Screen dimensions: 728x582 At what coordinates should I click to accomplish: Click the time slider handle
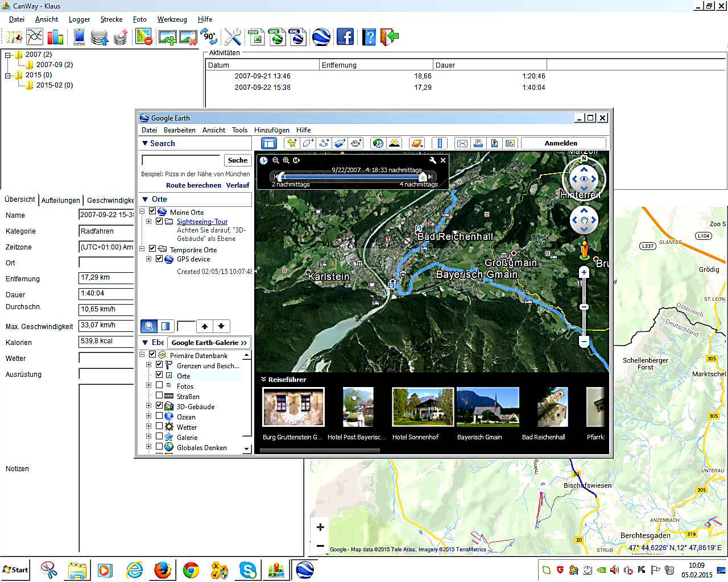pyautogui.click(x=423, y=177)
